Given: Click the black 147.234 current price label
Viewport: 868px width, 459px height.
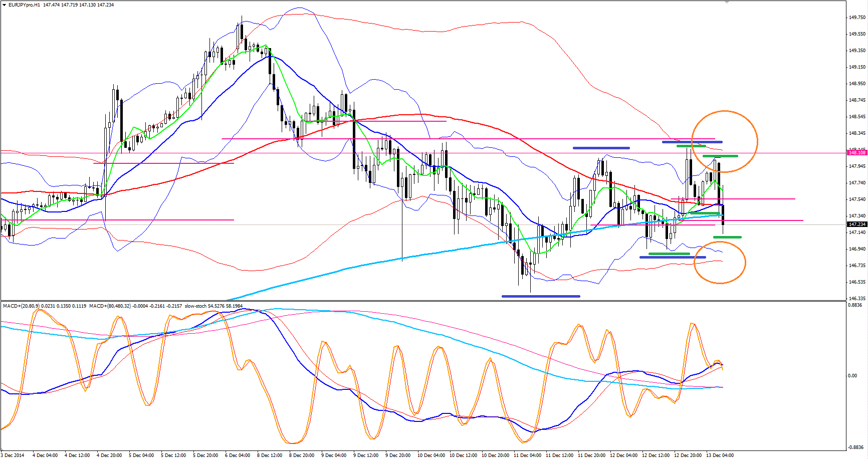Looking at the screenshot, I should [x=857, y=224].
